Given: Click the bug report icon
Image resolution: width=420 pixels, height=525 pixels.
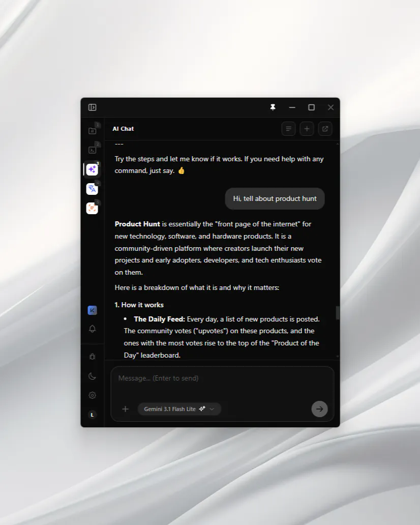Looking at the screenshot, I should pos(93,357).
